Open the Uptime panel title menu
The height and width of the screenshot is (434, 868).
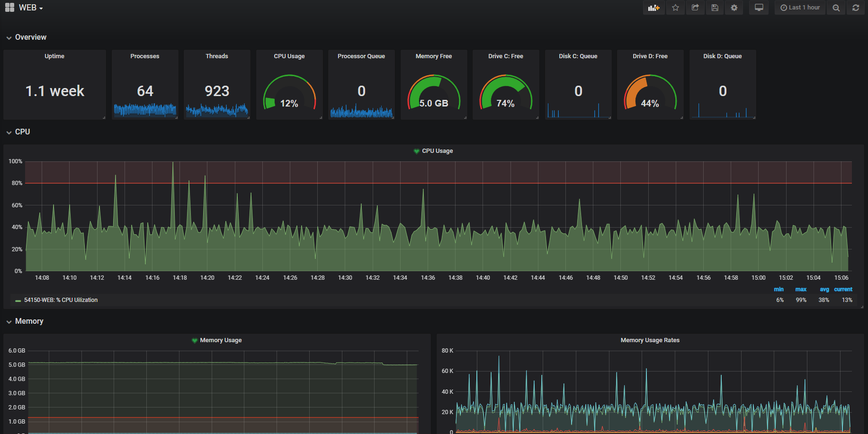point(54,56)
